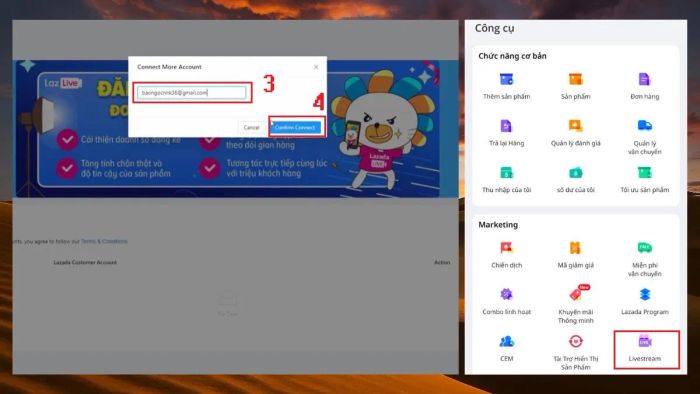Open the CEM people icon
This screenshot has height=394, width=700.
[x=506, y=342]
